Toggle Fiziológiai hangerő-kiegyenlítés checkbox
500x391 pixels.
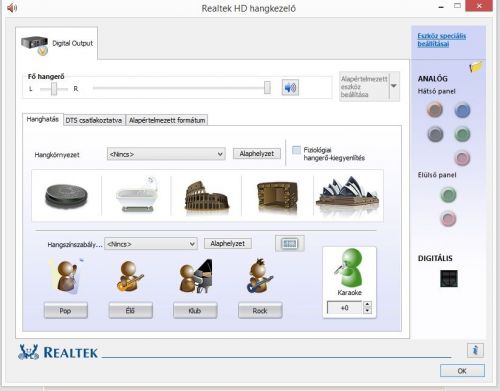tap(296, 150)
